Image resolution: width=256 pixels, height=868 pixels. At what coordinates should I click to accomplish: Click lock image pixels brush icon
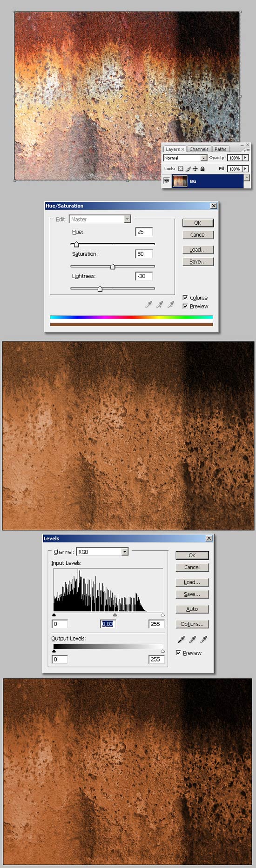pos(188,169)
